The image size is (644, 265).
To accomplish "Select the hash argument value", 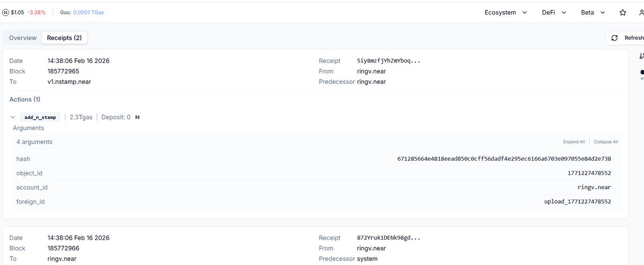I will [504, 159].
